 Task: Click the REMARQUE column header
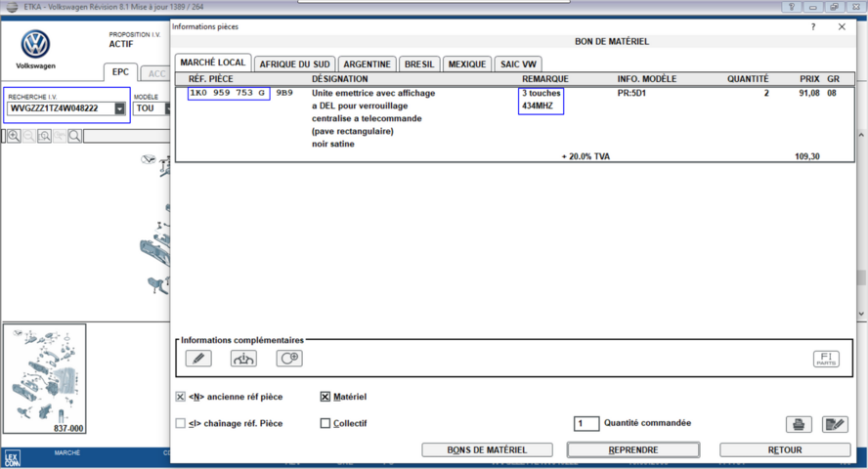[x=545, y=79]
